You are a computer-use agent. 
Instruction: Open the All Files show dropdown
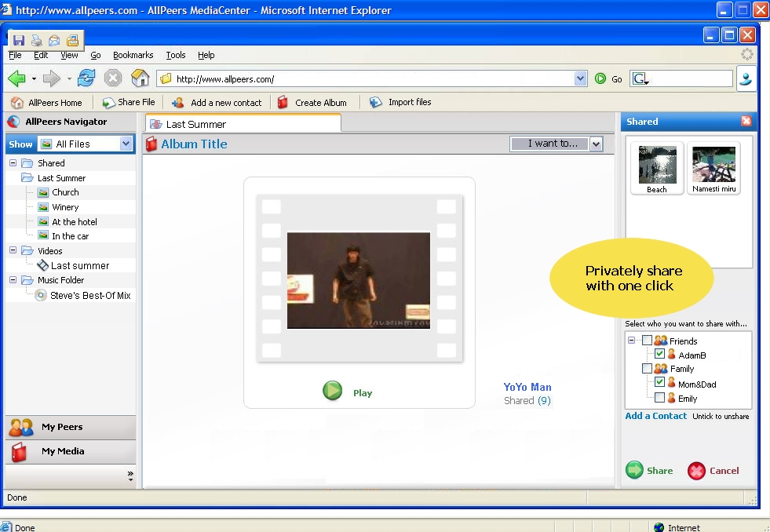(126, 144)
